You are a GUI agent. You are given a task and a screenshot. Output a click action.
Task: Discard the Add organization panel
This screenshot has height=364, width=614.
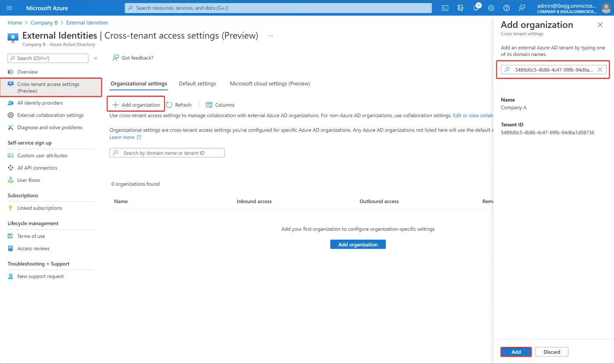coord(552,352)
